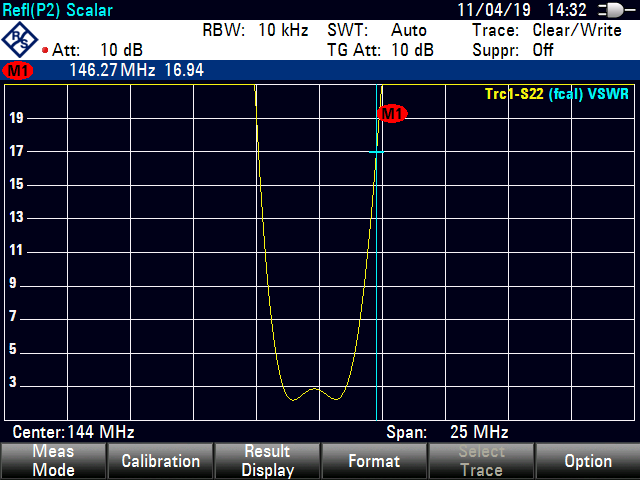This screenshot has width=640, height=480.
Task: Click the red indicator dot beside Att
Action: 46,49
